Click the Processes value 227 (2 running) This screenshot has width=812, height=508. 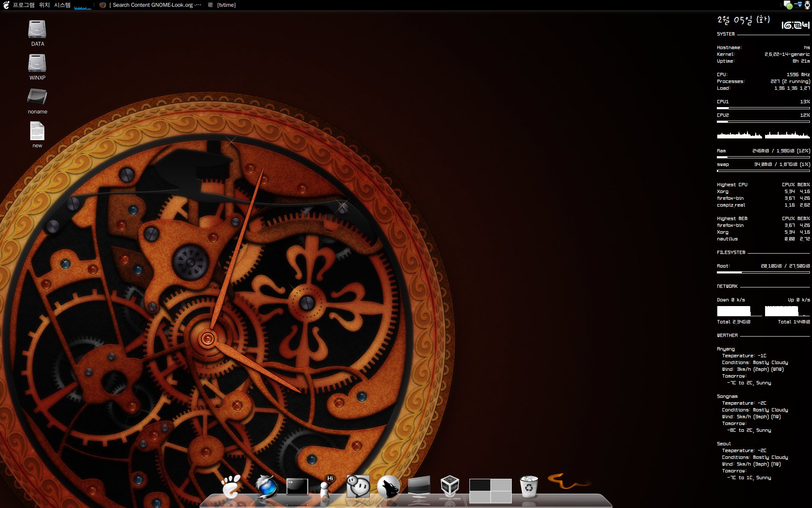pos(790,81)
